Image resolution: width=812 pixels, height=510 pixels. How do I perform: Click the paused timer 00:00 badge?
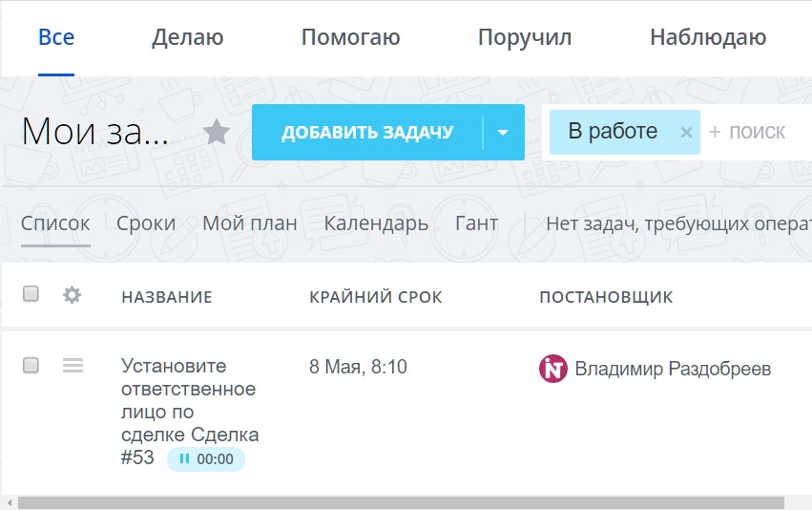point(206,459)
